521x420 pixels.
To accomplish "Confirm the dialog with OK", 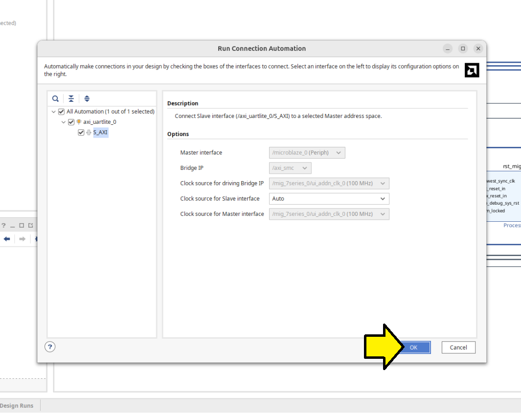I will click(413, 348).
